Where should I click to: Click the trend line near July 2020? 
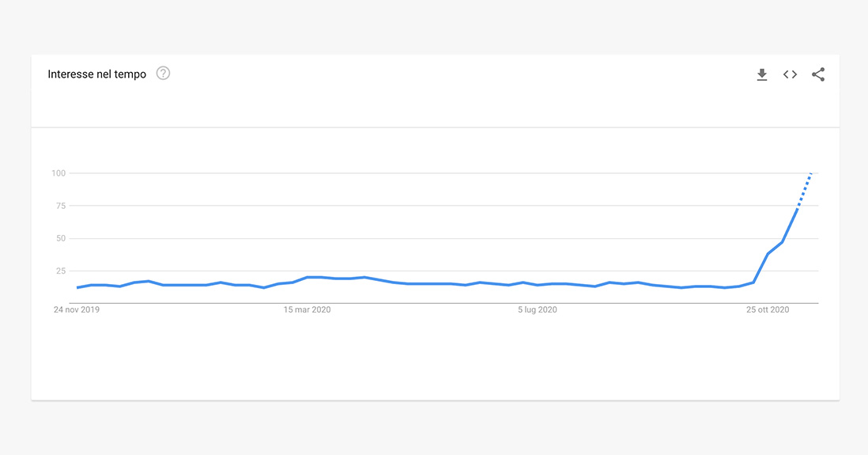click(537, 285)
